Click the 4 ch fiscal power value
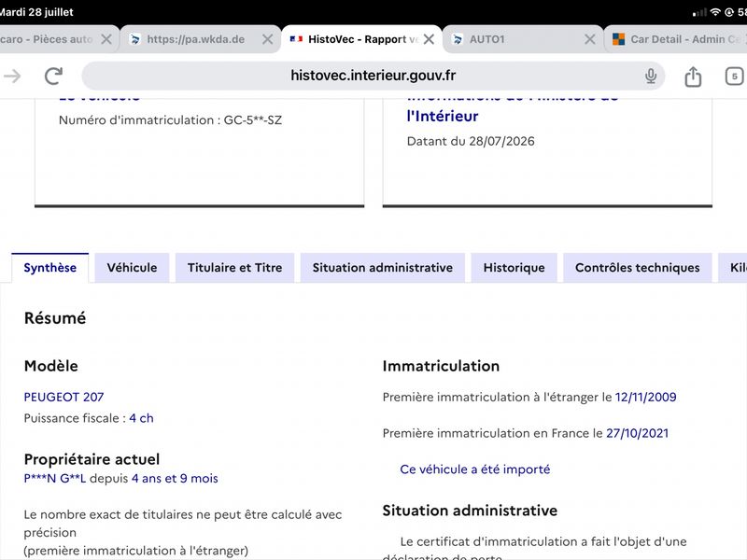The width and height of the screenshot is (747, 560). 141,418
